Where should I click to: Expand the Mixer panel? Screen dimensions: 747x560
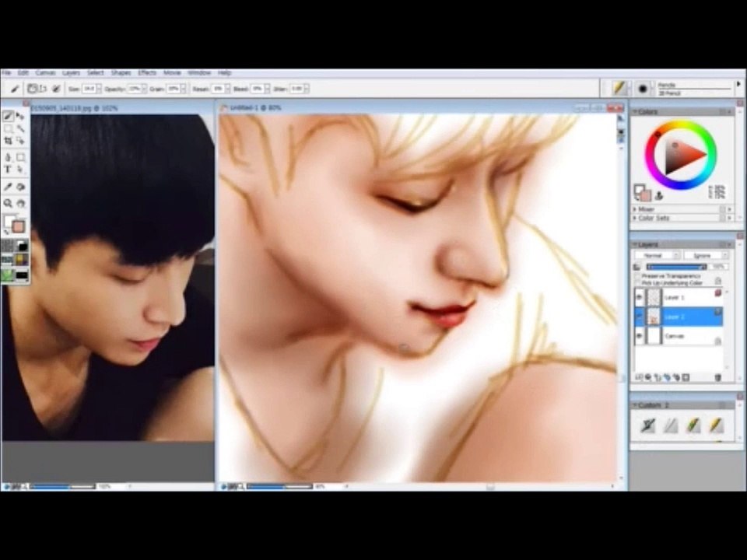pos(635,209)
